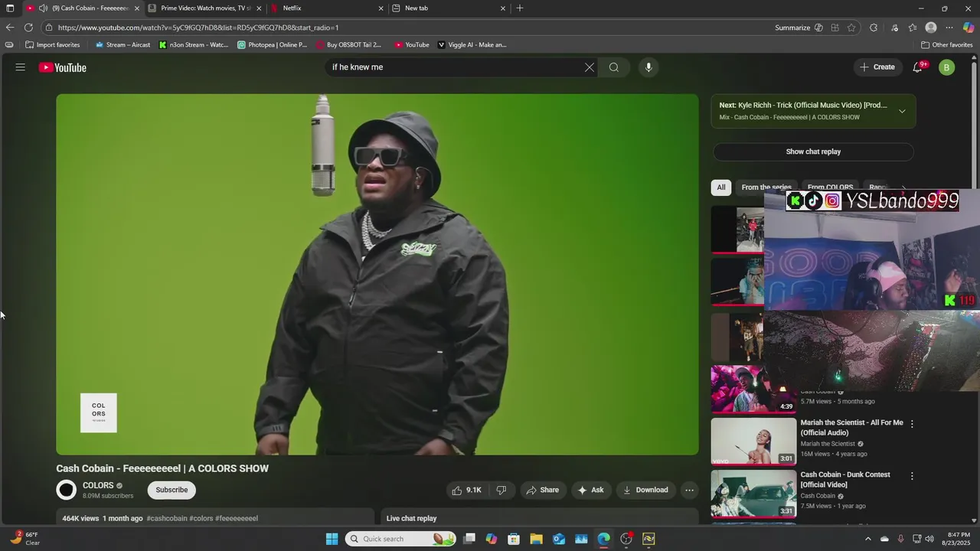Open browser settings and more menu
This screenshot has width=980, height=551.
(949, 28)
